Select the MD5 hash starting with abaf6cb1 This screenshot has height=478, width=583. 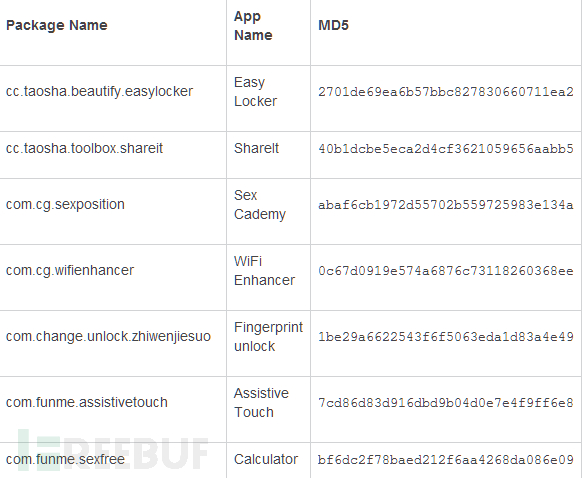click(x=446, y=205)
